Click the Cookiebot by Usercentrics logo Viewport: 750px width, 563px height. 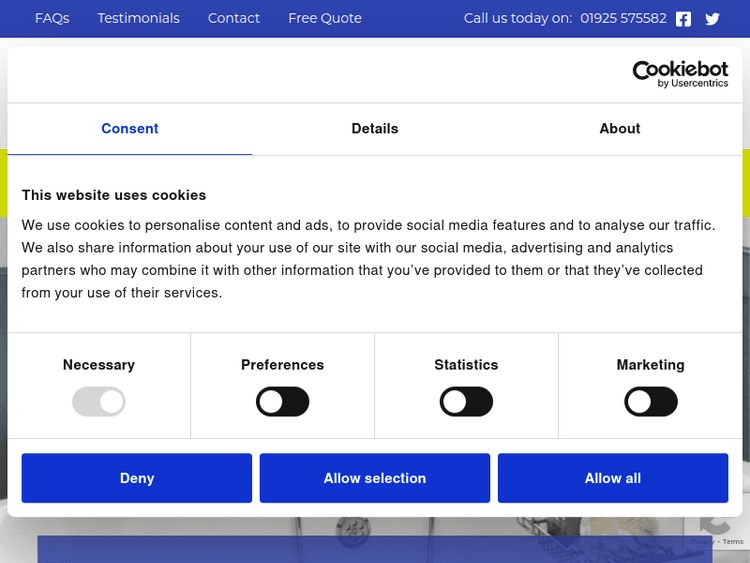pos(680,74)
